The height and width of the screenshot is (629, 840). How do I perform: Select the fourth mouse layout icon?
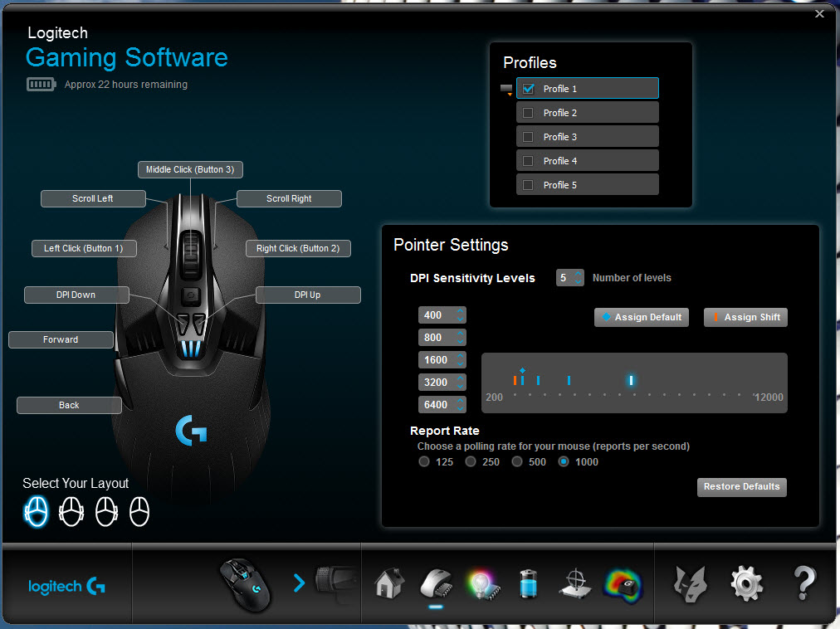click(139, 512)
